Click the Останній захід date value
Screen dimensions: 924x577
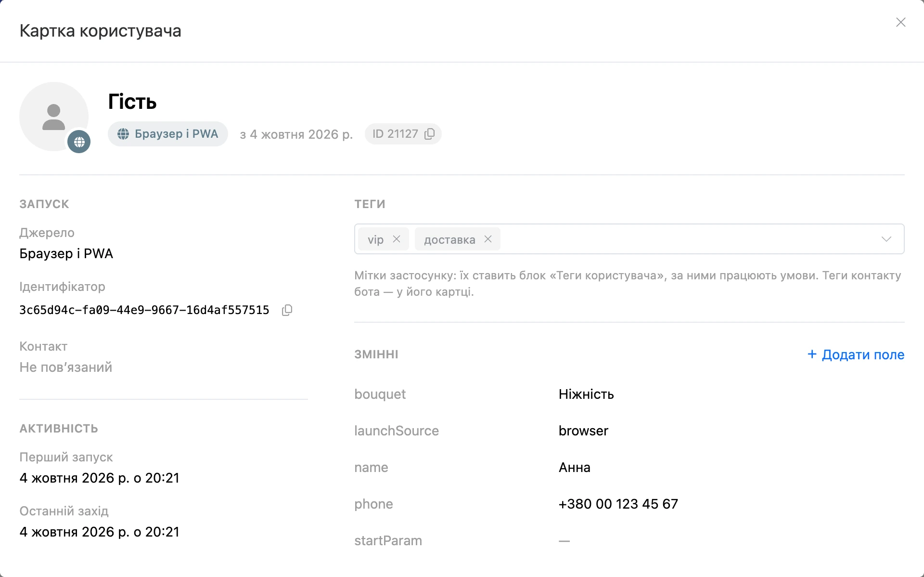tap(99, 532)
